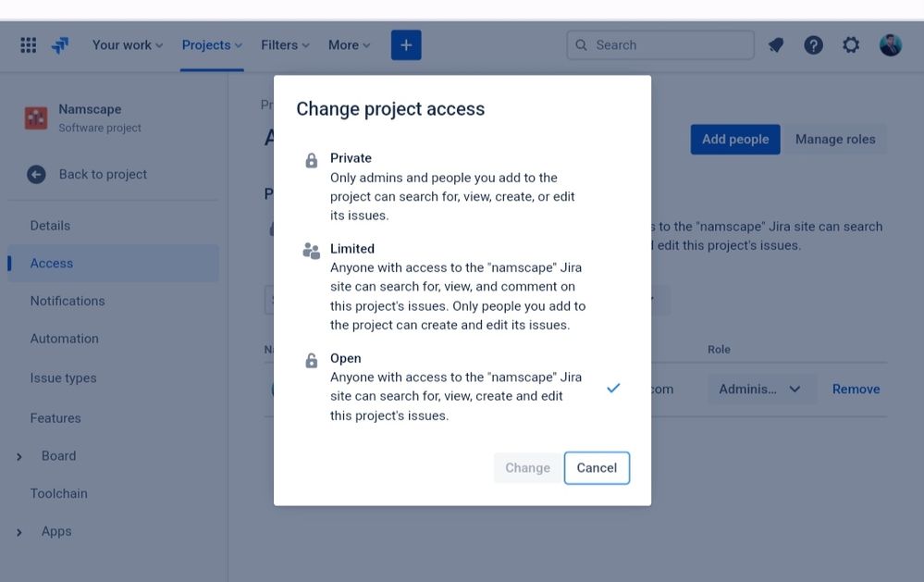Click the Namscape project name
The image size is (924, 582).
tap(90, 109)
